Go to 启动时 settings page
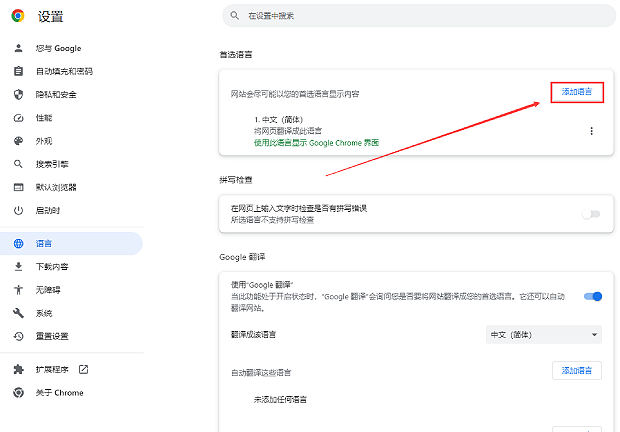This screenshot has height=432, width=620. (x=48, y=210)
